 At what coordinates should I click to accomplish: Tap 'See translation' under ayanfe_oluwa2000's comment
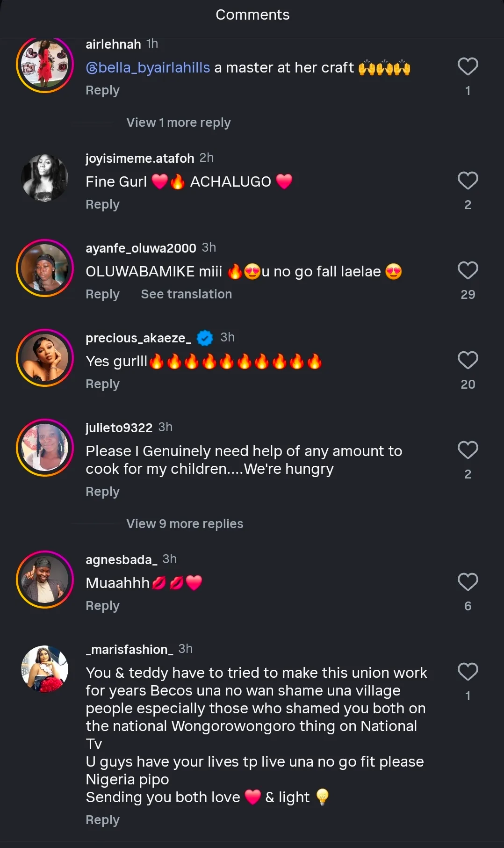pyautogui.click(x=186, y=294)
